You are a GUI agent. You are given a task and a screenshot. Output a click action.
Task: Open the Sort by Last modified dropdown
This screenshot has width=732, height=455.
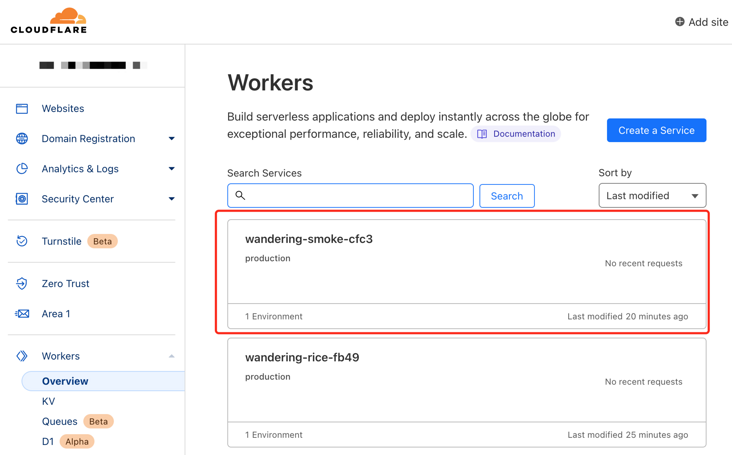652,196
